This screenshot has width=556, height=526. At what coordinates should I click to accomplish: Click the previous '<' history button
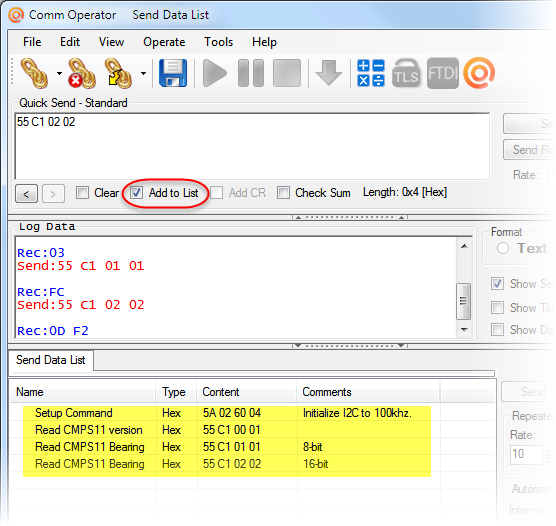coord(27,194)
